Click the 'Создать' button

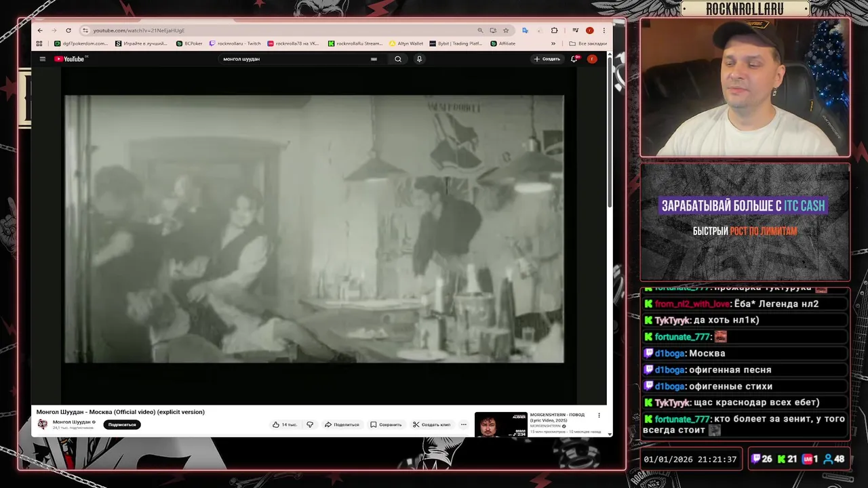click(x=547, y=59)
